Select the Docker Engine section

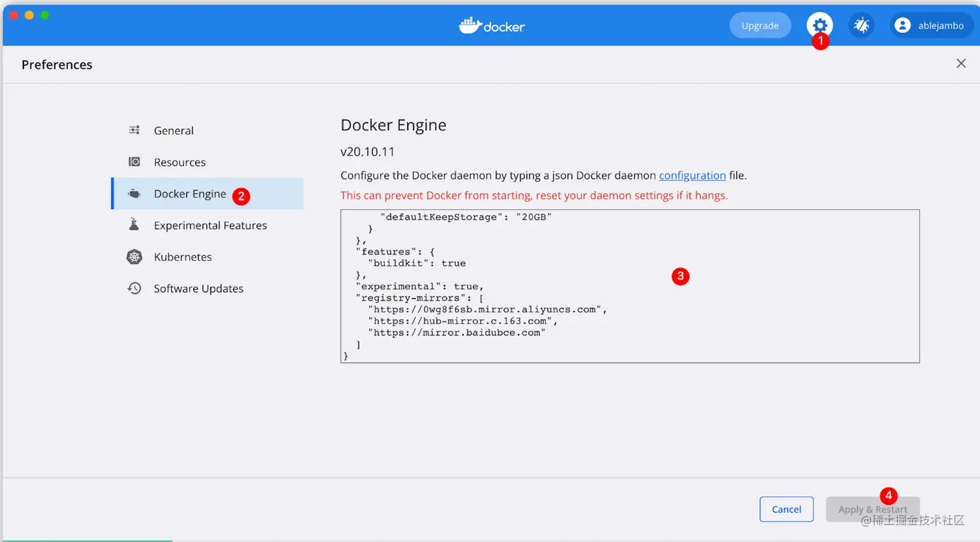(207, 194)
